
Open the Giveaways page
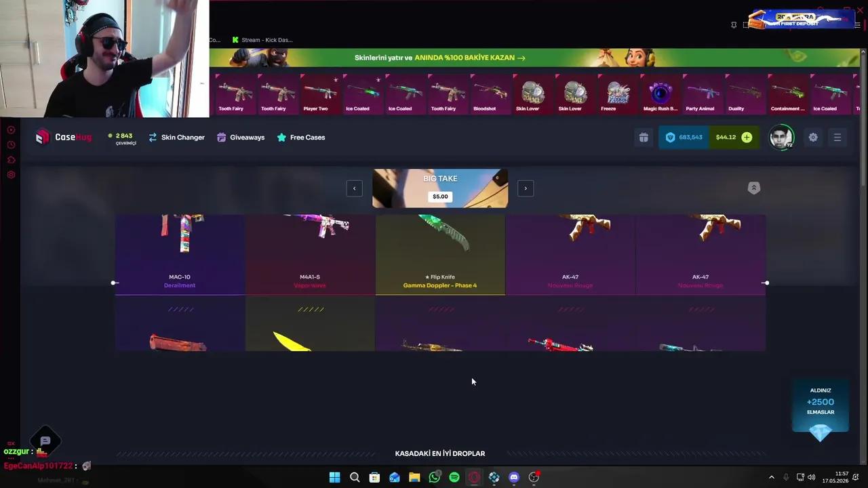[x=241, y=138]
